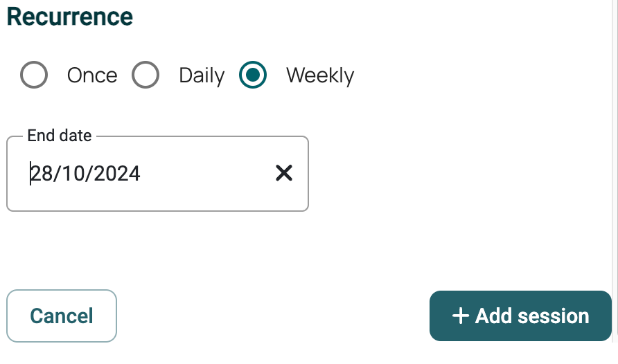Click the Once option label
The height and width of the screenshot is (364, 618).
tap(92, 75)
